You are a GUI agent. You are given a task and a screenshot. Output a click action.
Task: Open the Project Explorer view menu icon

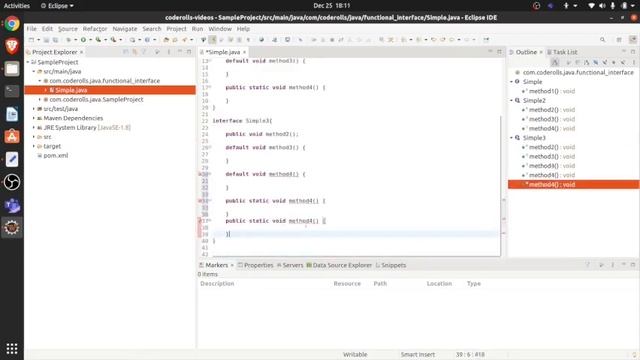coord(169,52)
